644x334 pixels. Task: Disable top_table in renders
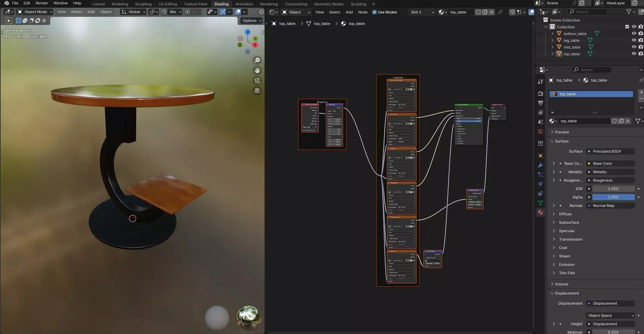click(641, 54)
